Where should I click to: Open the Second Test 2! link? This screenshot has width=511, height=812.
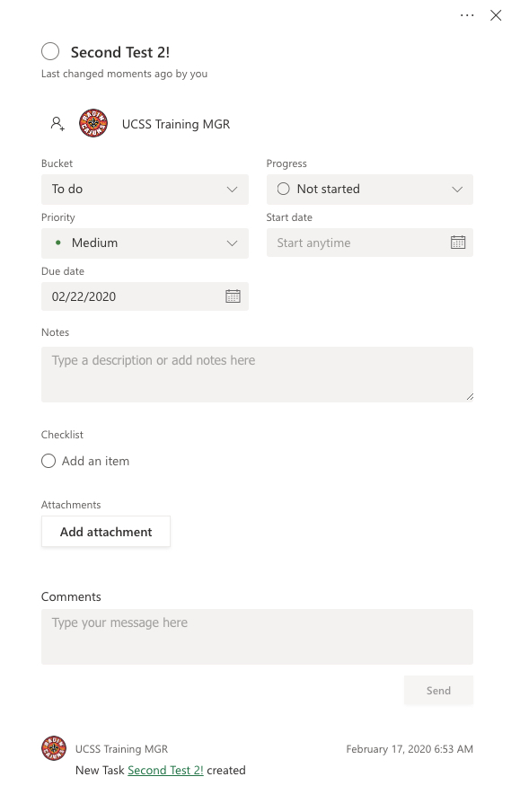[165, 770]
